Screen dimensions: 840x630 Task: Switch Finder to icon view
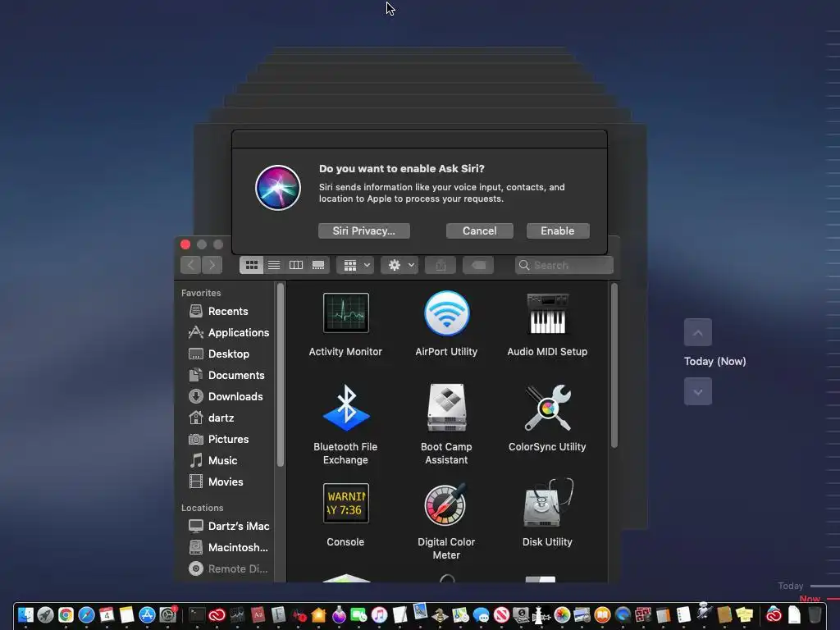pyautogui.click(x=251, y=265)
